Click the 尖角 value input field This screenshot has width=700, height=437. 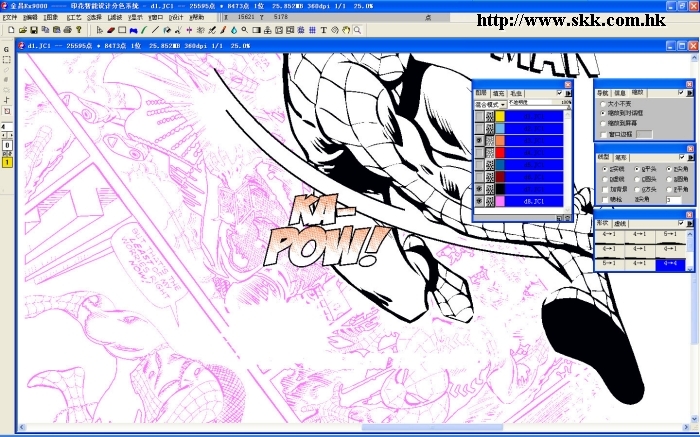[x=673, y=200]
